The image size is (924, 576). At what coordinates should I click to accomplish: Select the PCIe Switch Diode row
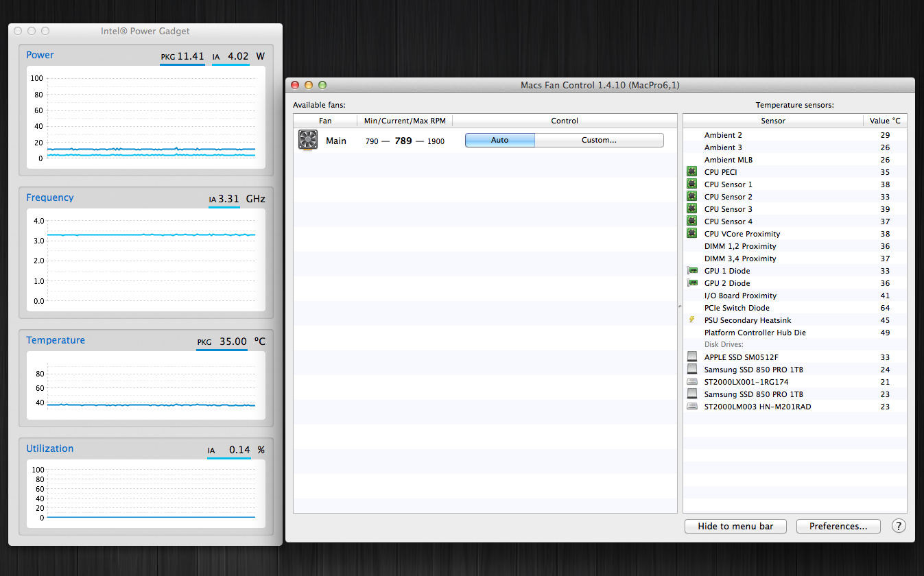point(795,308)
